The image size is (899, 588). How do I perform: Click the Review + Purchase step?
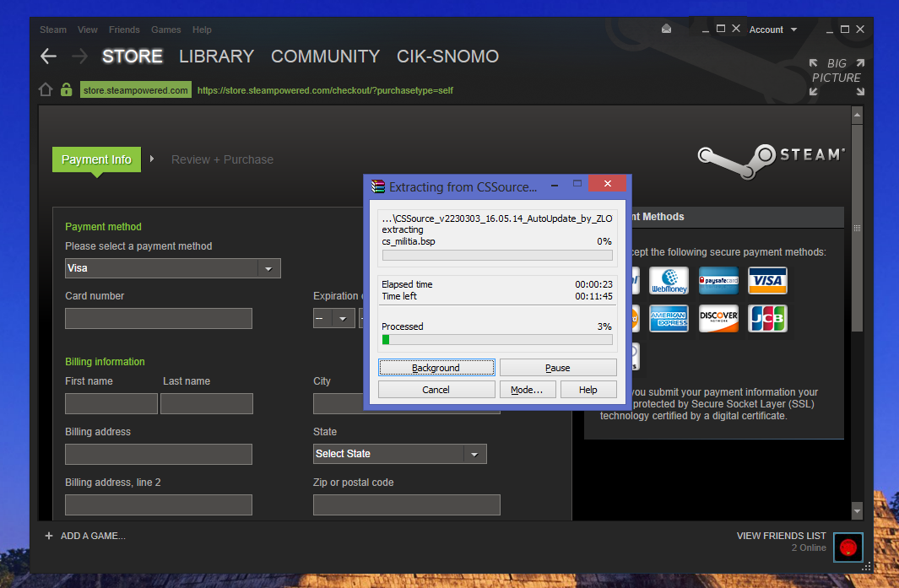(x=223, y=159)
